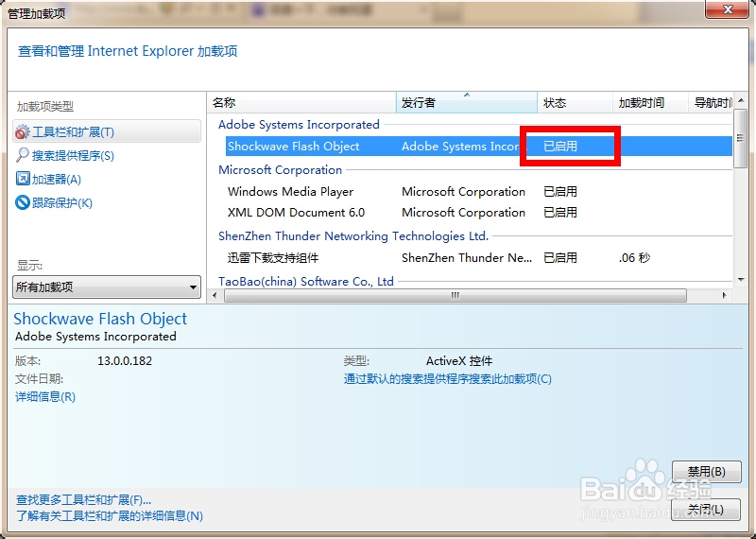
Task: Open the 跟踪保护(K) category
Action: 61,202
